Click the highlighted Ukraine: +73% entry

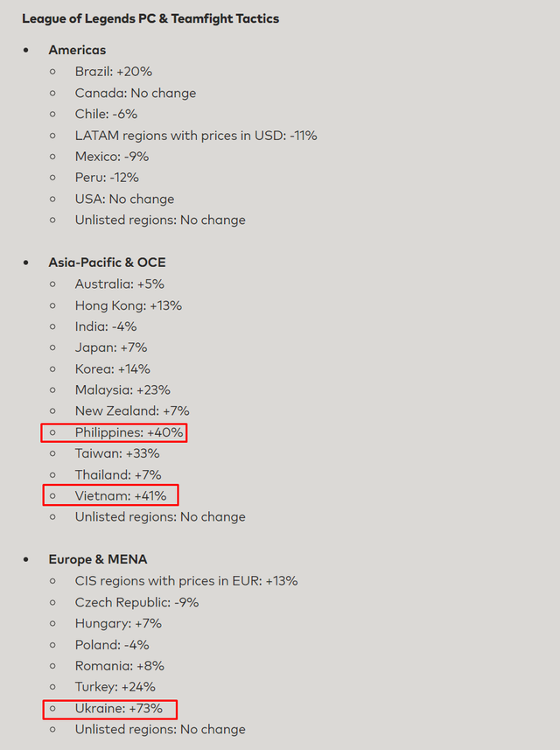pos(118,708)
